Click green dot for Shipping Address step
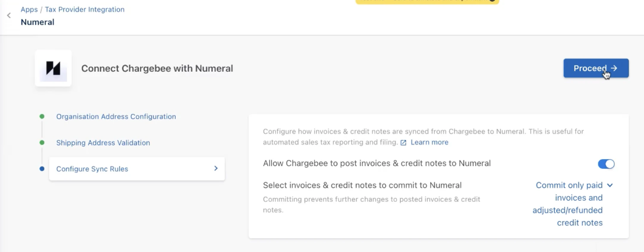Image resolution: width=644 pixels, height=252 pixels. 42,143
